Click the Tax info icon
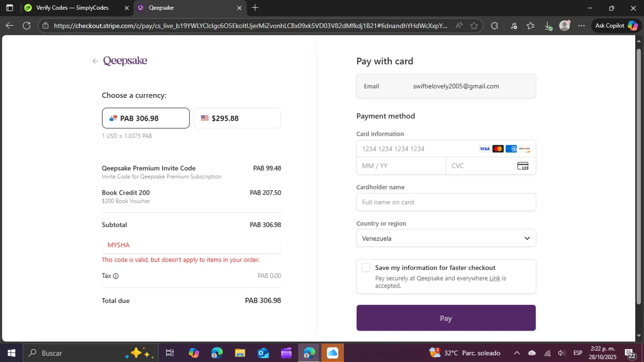 [x=115, y=276]
